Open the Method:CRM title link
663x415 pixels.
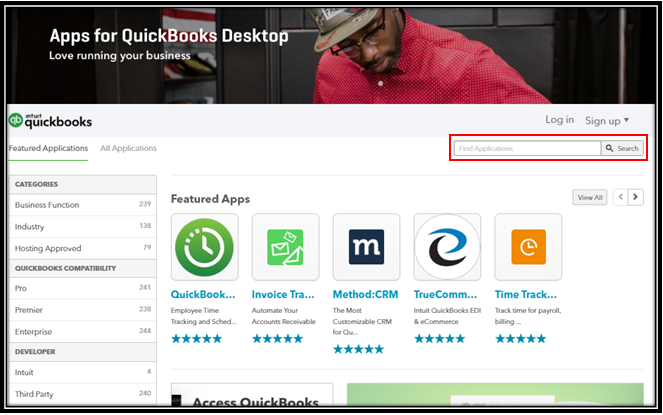coord(366,294)
